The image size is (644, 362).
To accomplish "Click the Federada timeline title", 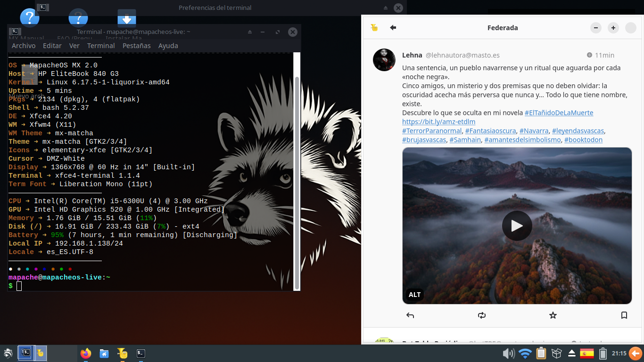I will [503, 28].
